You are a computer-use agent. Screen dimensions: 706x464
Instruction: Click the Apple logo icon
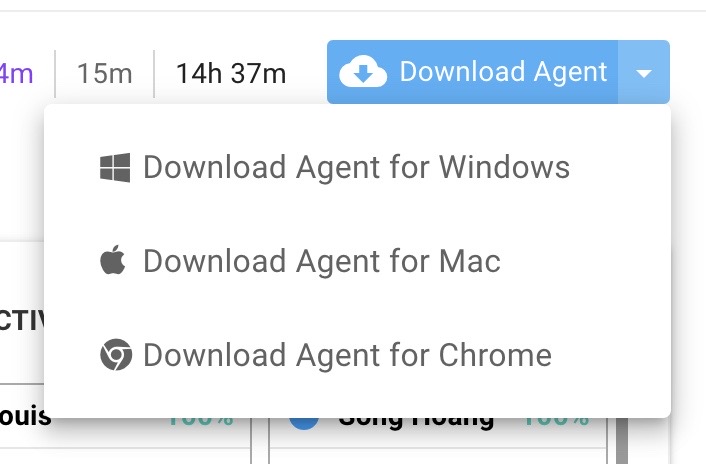113,260
